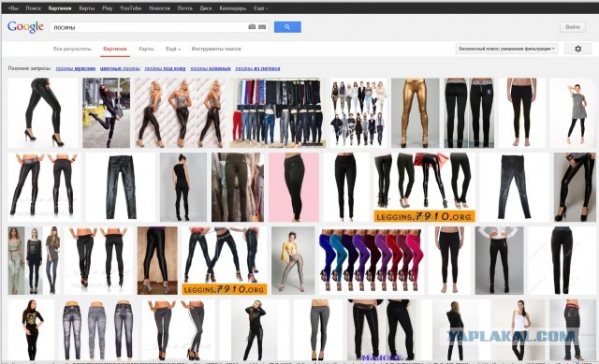Open thumbnail of three women collage
Screen dimensions: 599x364
[x=34, y=260]
